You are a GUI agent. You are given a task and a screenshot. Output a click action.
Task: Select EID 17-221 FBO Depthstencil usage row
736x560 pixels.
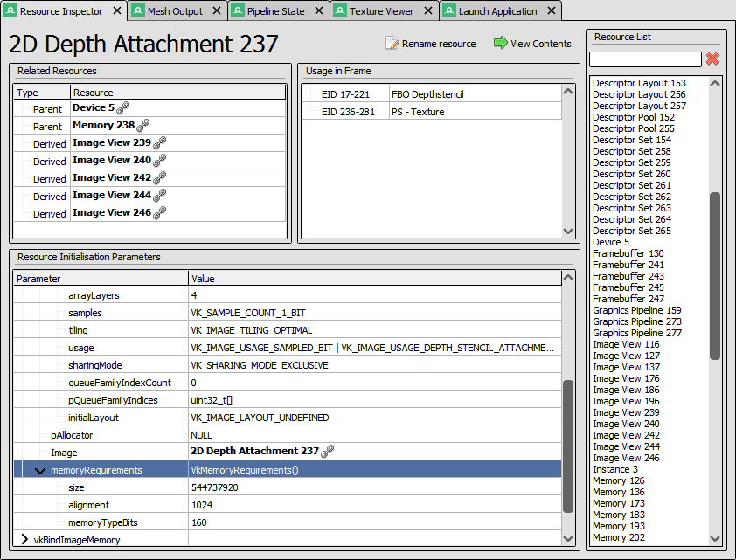coord(432,94)
